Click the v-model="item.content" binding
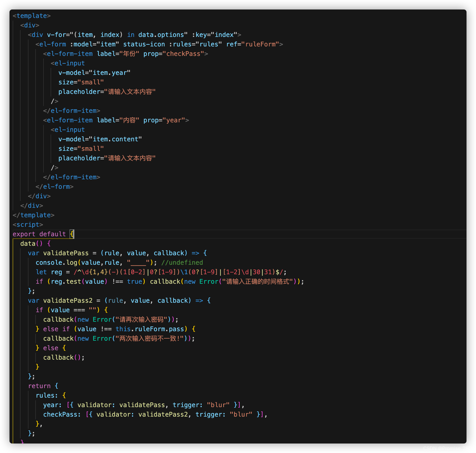Image resolution: width=476 pixels, height=453 pixels. click(x=100, y=139)
